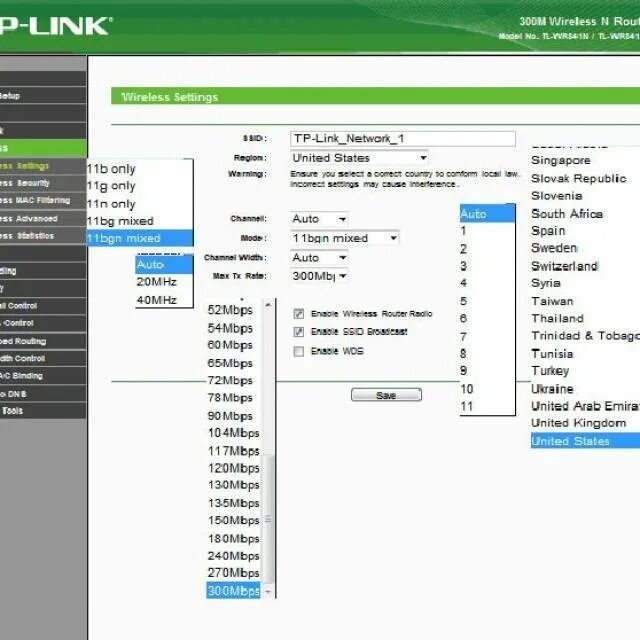640x640 pixels.
Task: Select 117Mbps in rate list
Action: (x=233, y=451)
